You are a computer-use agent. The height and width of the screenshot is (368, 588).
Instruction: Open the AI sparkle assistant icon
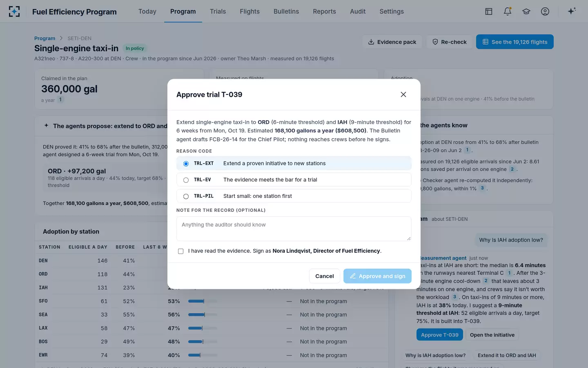[x=572, y=11]
